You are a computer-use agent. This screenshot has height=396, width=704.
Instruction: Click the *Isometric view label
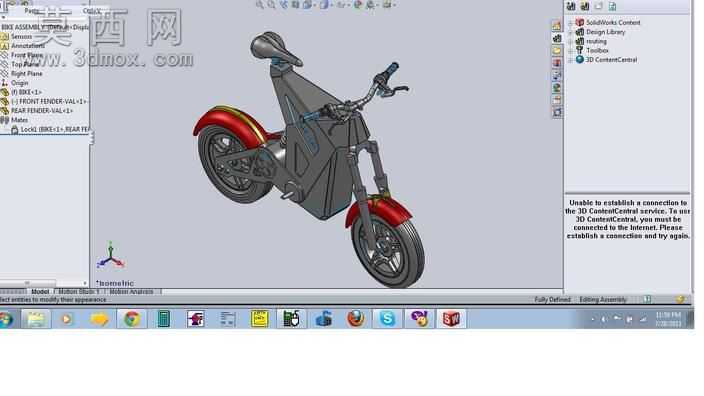tap(114, 283)
